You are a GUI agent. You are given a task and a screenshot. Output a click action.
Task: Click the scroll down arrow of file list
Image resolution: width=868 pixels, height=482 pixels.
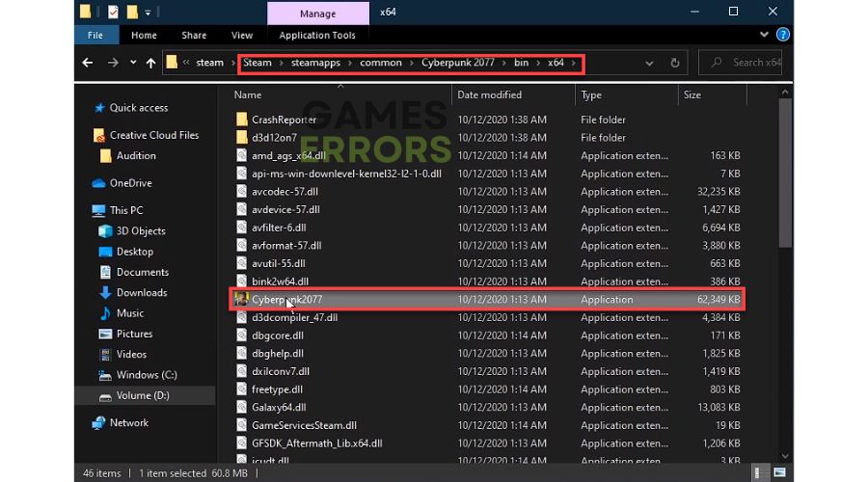[785, 457]
